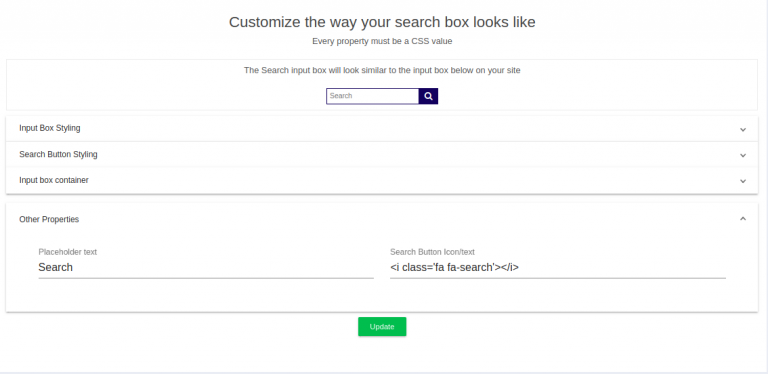This screenshot has width=768, height=374.
Task: Click the green Update button
Action: tap(382, 327)
